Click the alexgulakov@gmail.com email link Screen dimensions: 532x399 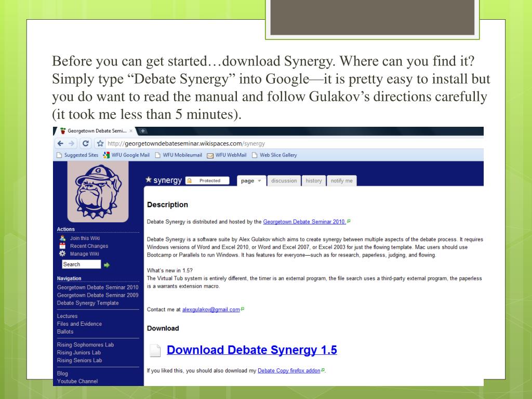point(211,310)
